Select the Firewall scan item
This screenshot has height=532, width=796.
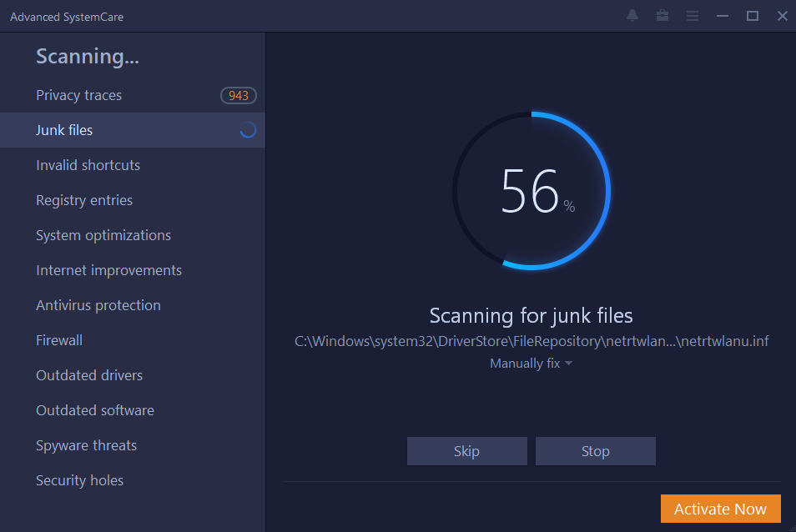point(133,340)
